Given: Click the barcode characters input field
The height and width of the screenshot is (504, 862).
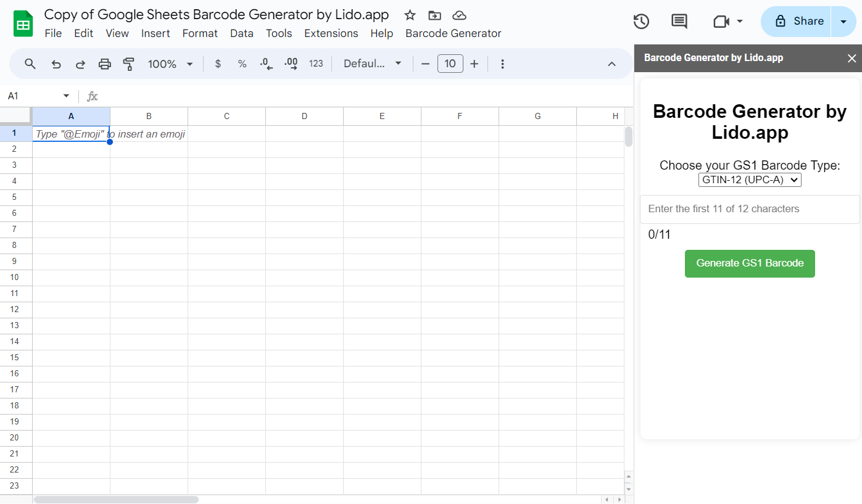Looking at the screenshot, I should (x=750, y=209).
